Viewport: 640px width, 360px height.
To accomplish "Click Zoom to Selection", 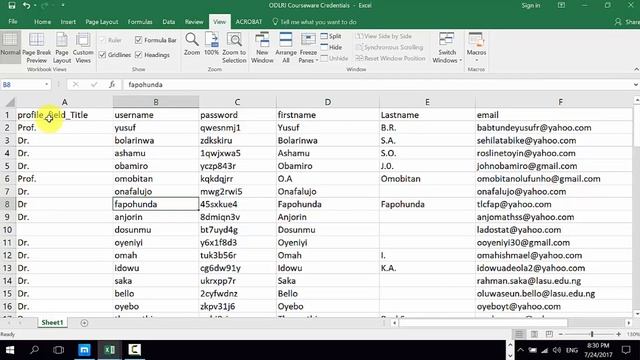I will [234, 48].
